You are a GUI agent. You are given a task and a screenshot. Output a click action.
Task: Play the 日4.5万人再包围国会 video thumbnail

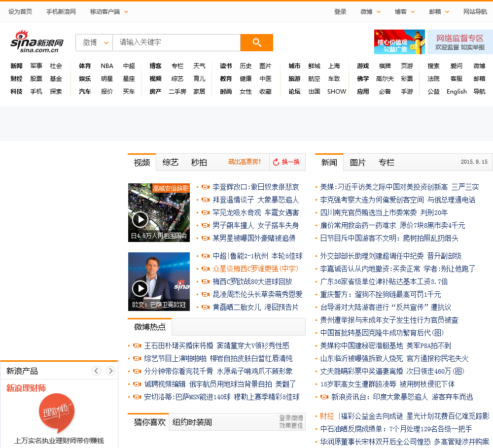[x=159, y=212]
